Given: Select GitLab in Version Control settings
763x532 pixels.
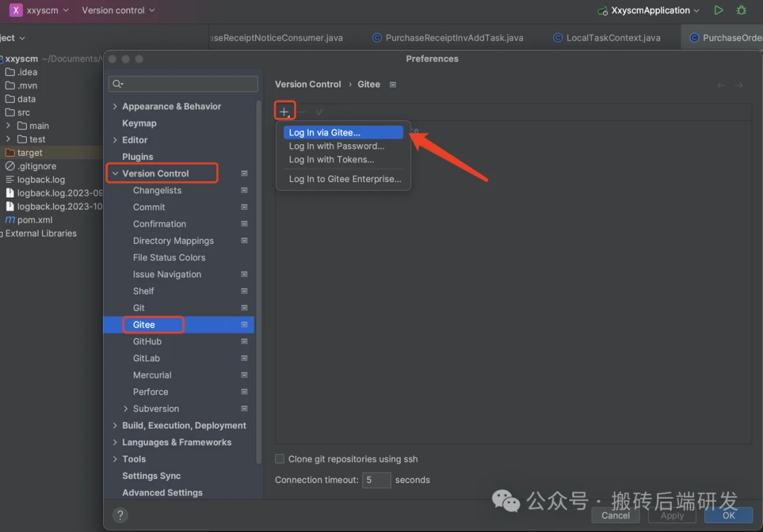Looking at the screenshot, I should (x=146, y=358).
